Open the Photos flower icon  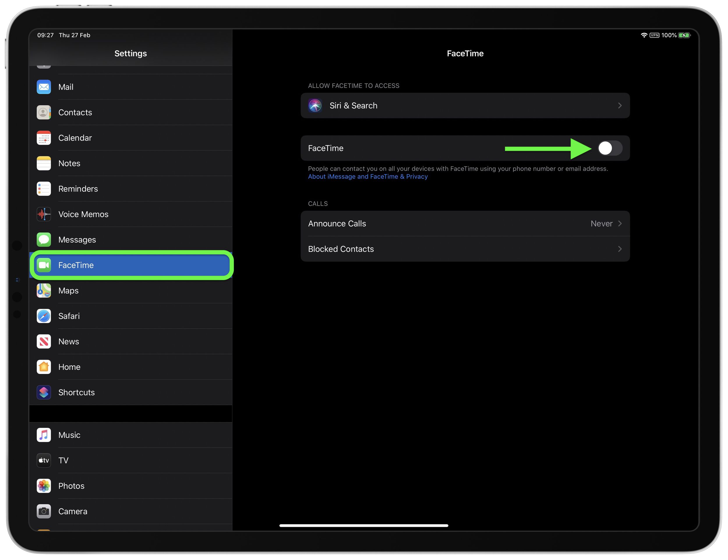[44, 486]
